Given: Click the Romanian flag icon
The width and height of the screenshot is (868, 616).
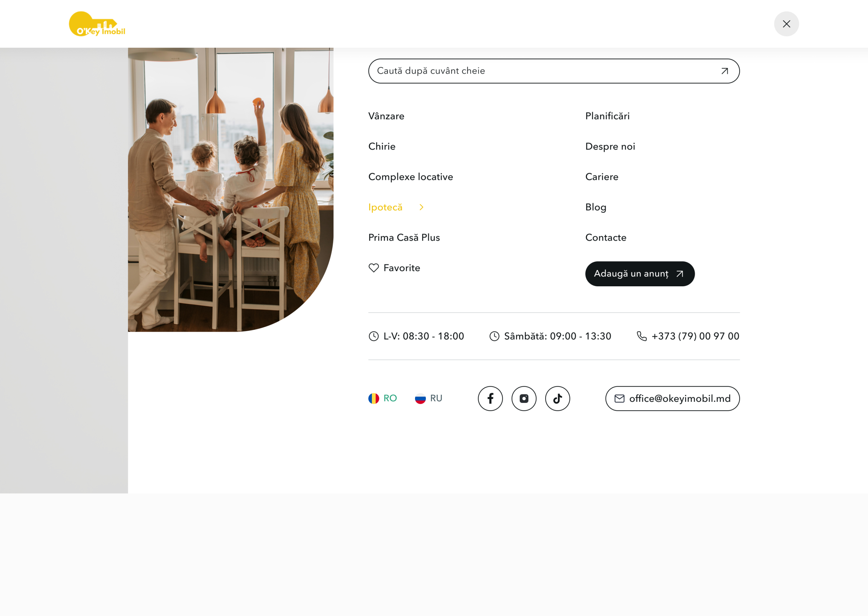Looking at the screenshot, I should click(x=374, y=398).
